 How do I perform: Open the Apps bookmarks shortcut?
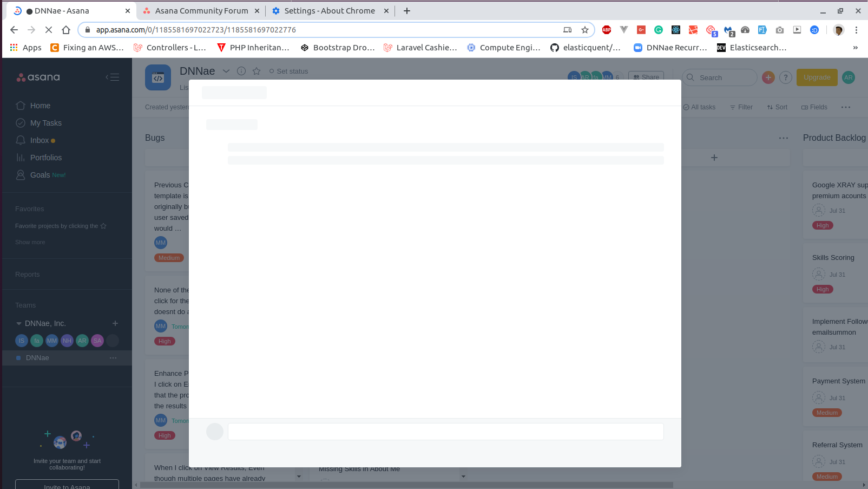coord(26,48)
